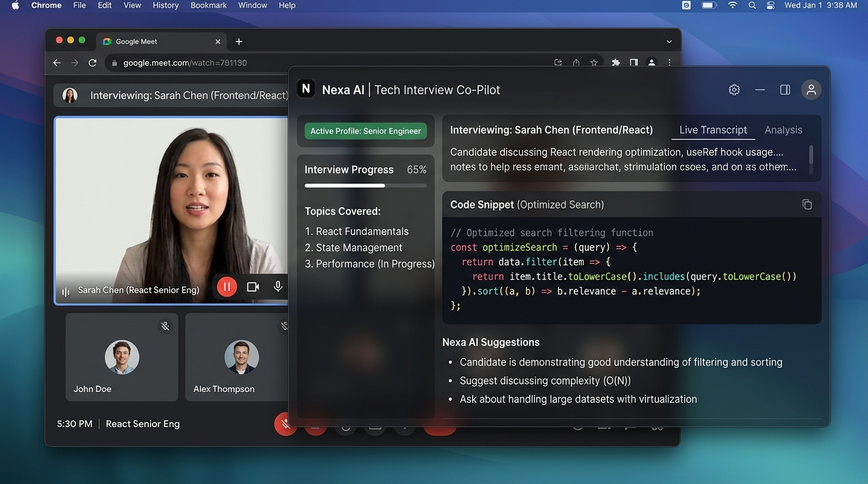Expand Chrome's tab search chevron
This screenshot has height=484, width=868.
[669, 42]
